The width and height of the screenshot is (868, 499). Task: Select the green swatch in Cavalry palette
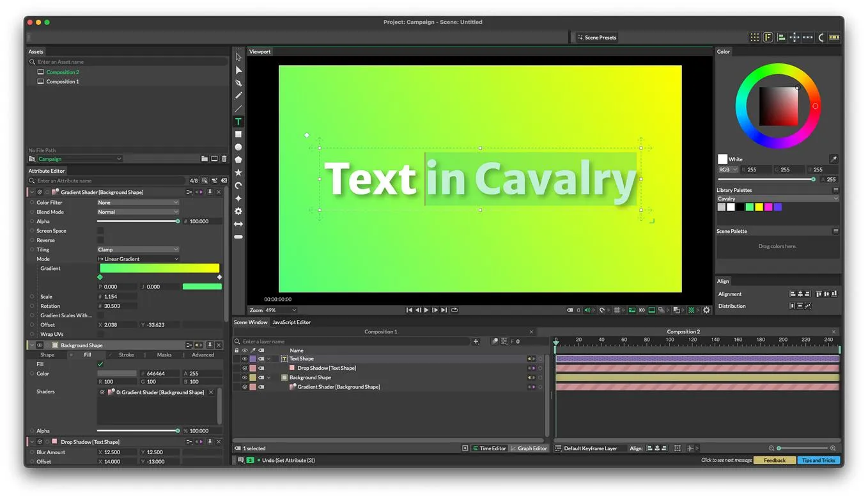[749, 207]
